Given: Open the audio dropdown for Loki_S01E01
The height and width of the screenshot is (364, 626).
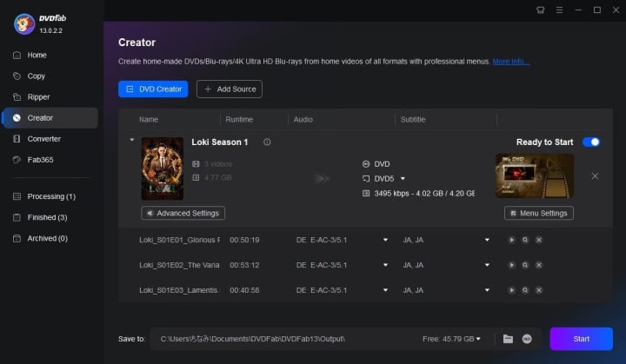Looking at the screenshot, I should pos(385,240).
